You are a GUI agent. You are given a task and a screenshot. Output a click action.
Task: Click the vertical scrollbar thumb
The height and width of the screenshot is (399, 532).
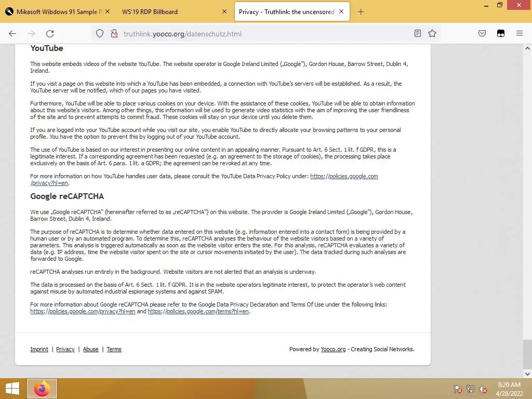527,354
